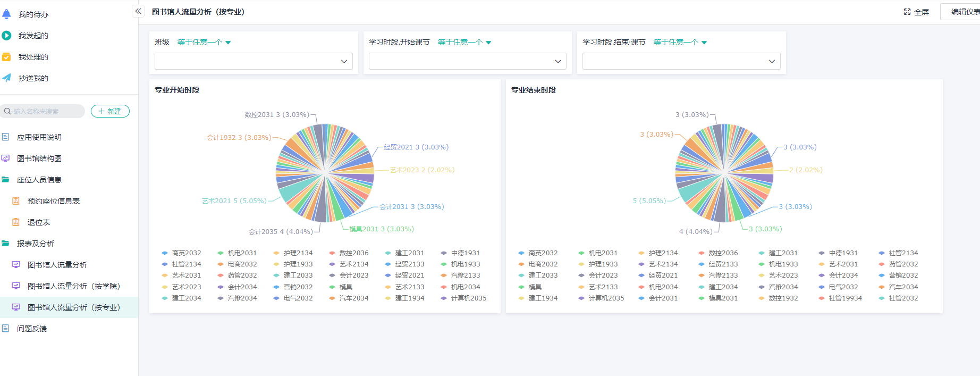Click the form icon beside 预约座位信息表
Screen dimensions: 980x376
pyautogui.click(x=16, y=201)
